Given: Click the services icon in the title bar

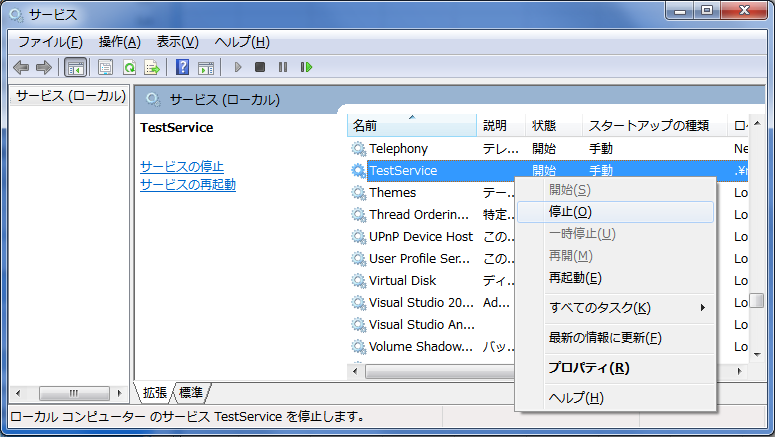Looking at the screenshot, I should tap(16, 15).
